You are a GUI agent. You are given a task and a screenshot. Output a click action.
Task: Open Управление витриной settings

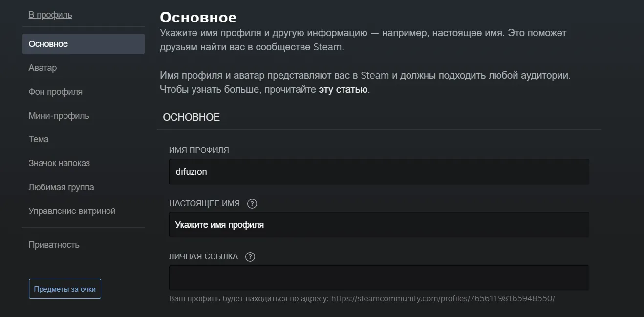[x=72, y=211]
